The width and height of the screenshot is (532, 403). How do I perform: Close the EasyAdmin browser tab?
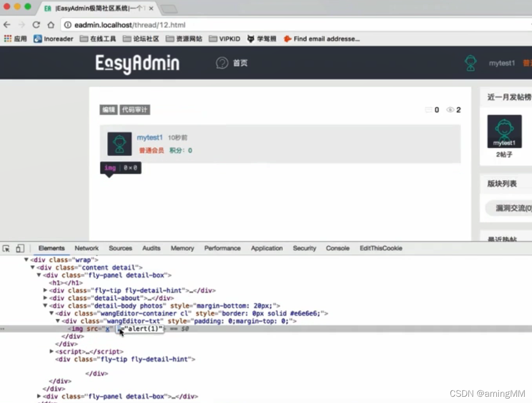[x=151, y=9]
